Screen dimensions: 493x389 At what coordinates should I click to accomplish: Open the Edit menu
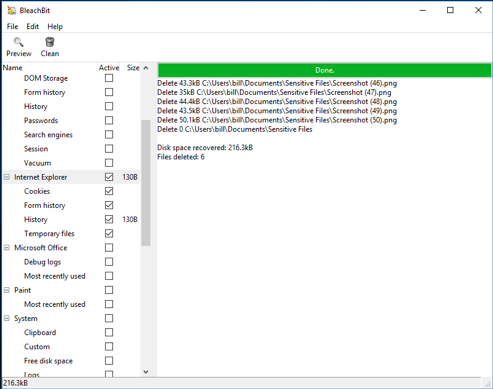[x=33, y=26]
